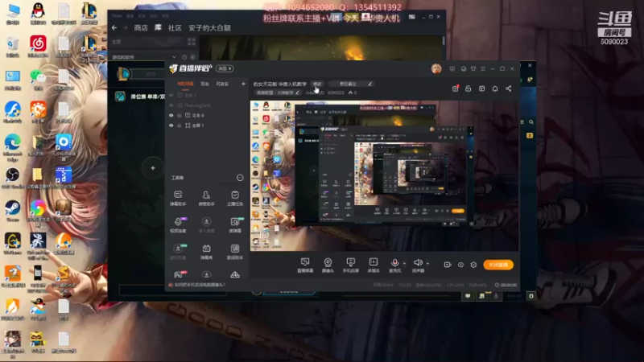Select the 文本 6 source row

point(206,115)
